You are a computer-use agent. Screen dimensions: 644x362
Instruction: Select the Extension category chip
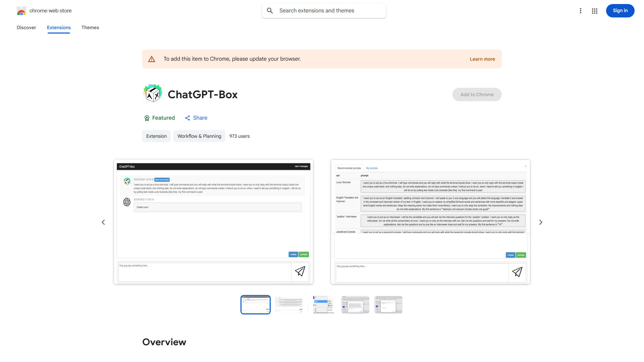(156, 136)
